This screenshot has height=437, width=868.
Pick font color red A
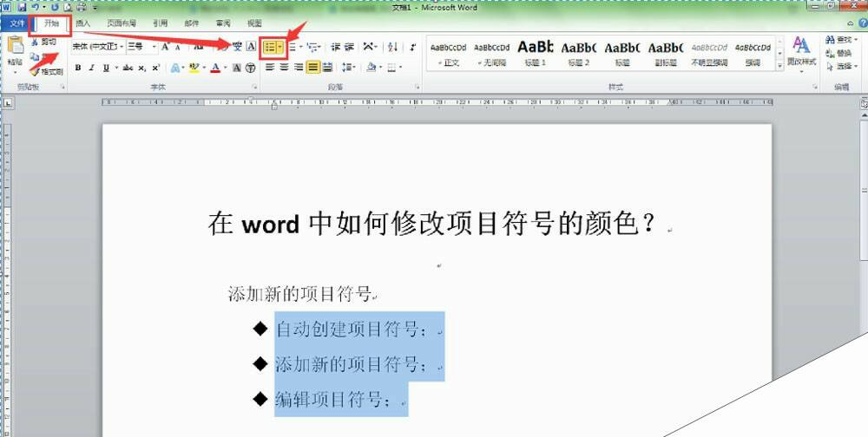[x=215, y=68]
